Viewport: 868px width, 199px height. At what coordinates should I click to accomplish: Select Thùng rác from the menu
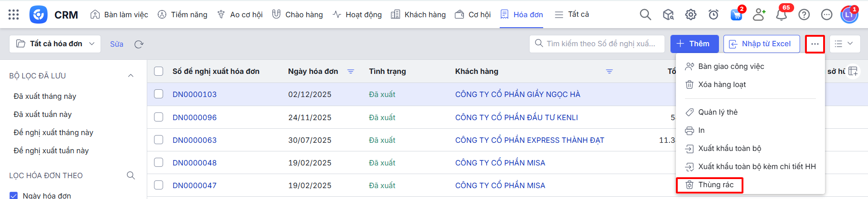coord(715,184)
